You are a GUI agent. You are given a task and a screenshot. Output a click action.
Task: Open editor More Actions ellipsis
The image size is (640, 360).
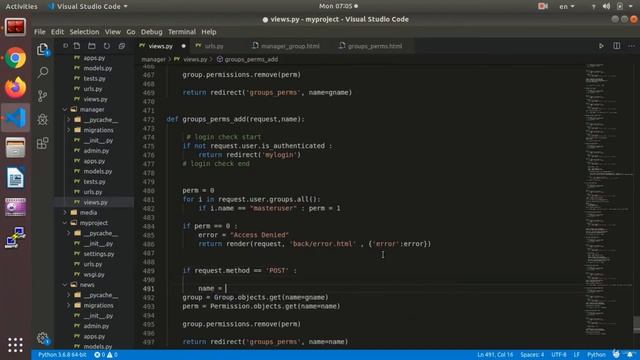pyautogui.click(x=631, y=46)
